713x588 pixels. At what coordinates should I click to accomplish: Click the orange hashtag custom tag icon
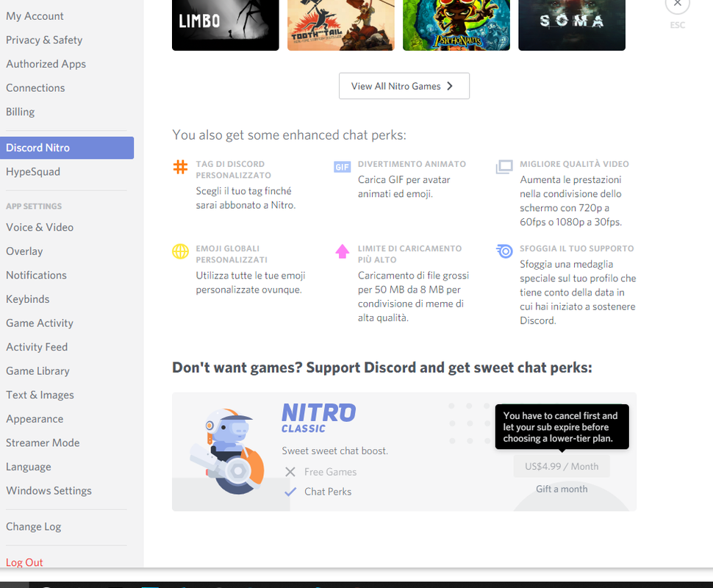181,167
